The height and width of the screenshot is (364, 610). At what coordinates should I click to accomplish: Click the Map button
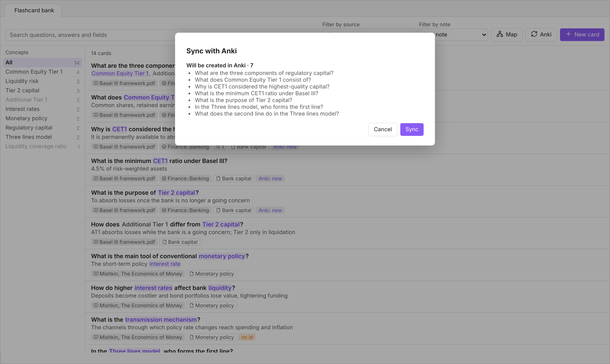(x=506, y=34)
